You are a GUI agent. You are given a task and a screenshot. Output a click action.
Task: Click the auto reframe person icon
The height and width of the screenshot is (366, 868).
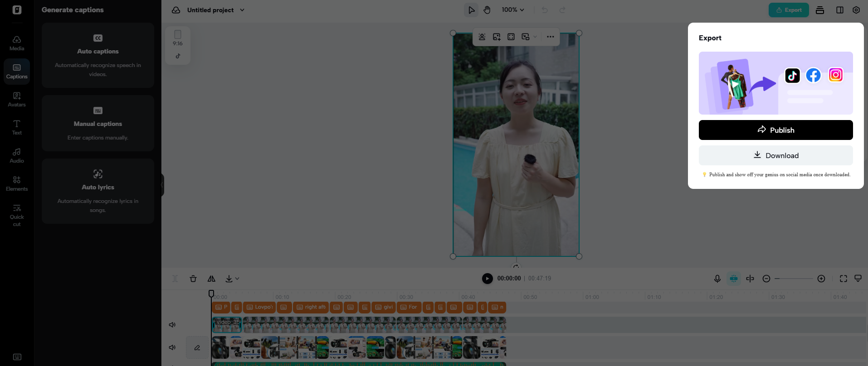tap(482, 37)
